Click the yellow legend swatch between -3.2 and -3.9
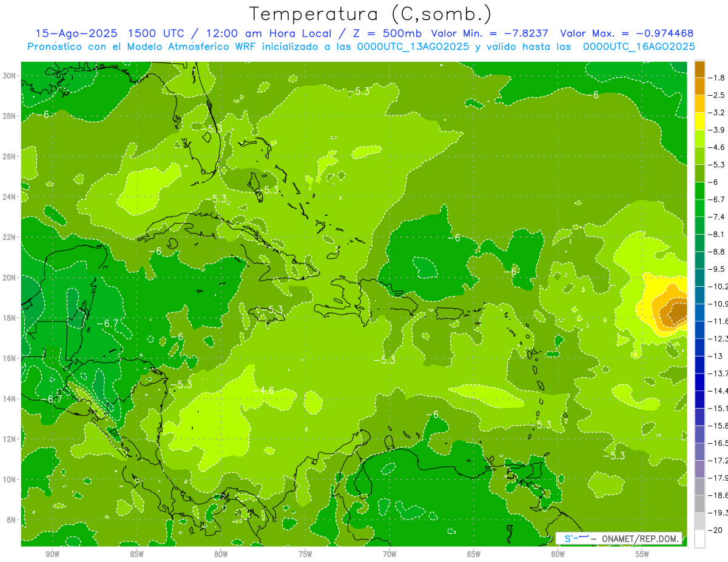728x562 pixels. click(699, 121)
